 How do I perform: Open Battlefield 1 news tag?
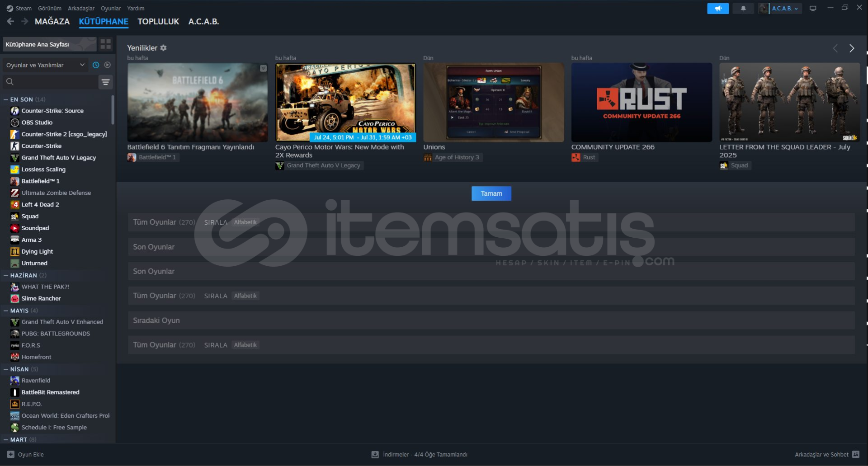pyautogui.click(x=153, y=157)
